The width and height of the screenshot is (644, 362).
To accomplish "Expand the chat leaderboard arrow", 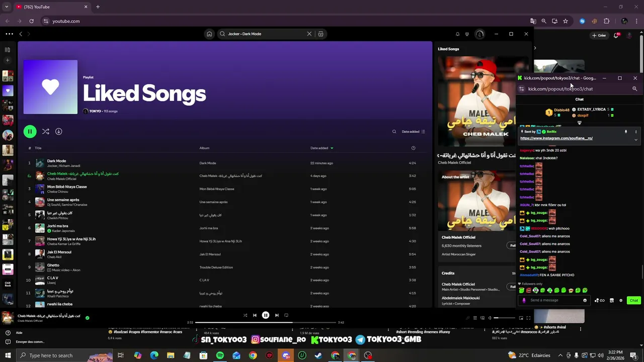I will (x=580, y=123).
